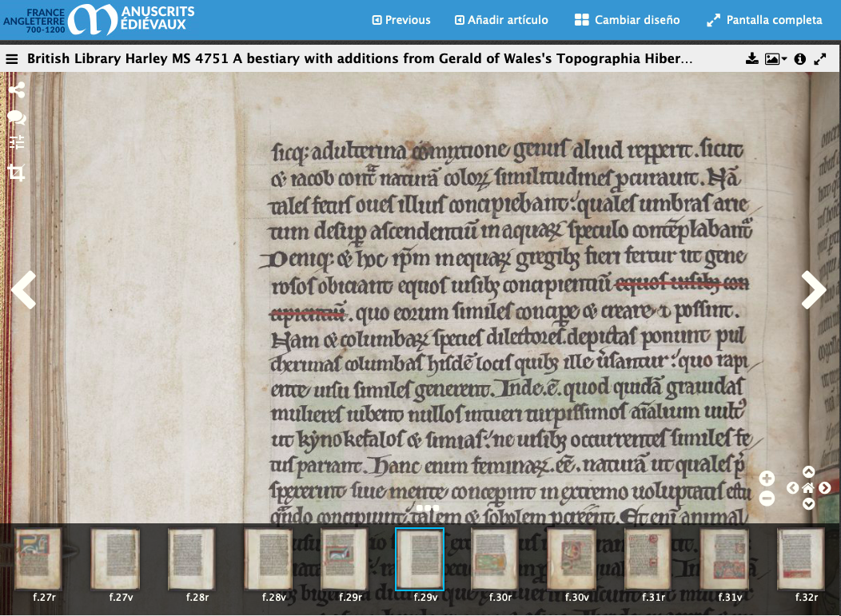
Task: Pan image up with up arrow
Action: (x=808, y=471)
